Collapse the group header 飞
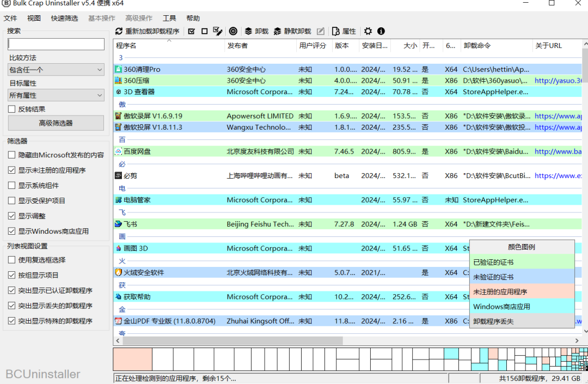The image size is (588, 384). [122, 212]
